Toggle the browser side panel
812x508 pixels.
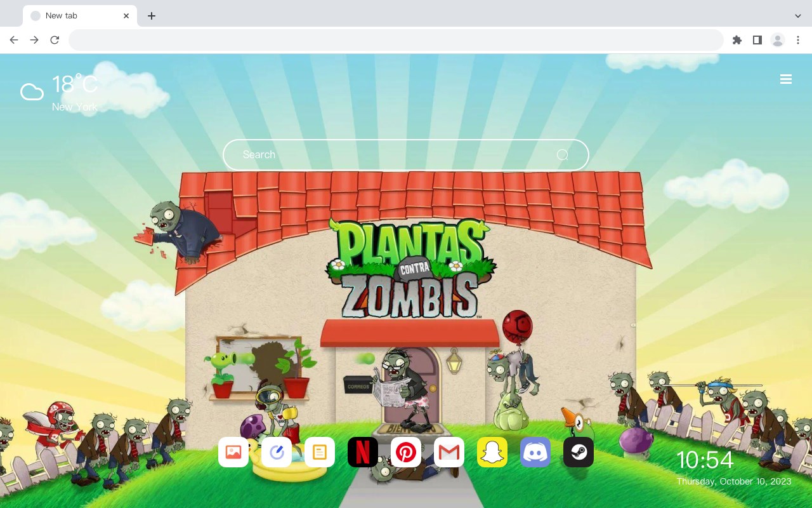757,40
